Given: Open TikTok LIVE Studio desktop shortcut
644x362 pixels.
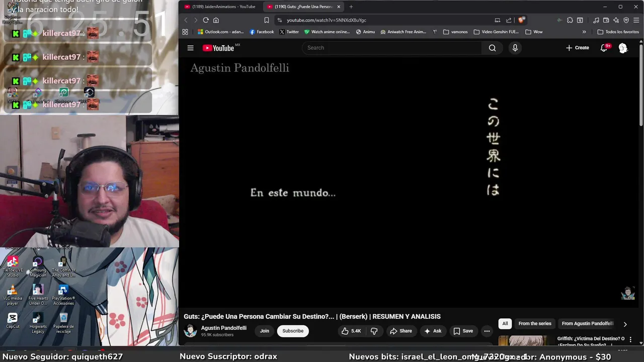Looking at the screenshot, I should tap(13, 267).
